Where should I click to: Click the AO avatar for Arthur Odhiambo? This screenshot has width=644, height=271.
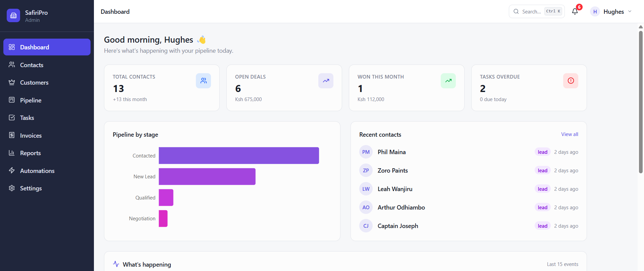pyautogui.click(x=366, y=208)
